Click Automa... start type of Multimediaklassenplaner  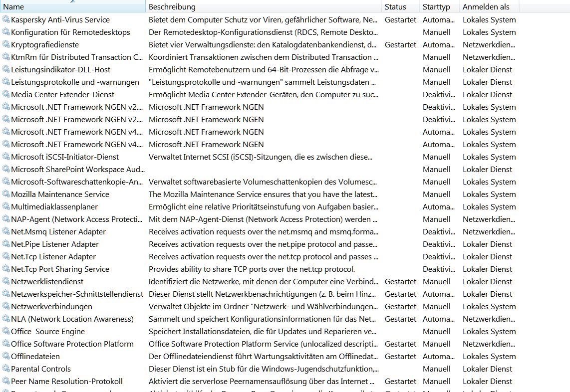tap(438, 206)
